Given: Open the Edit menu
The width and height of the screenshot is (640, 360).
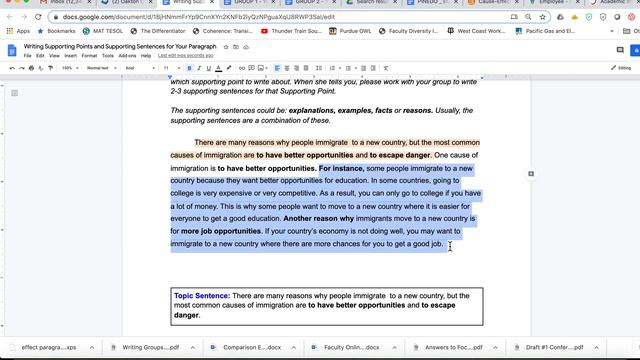Looking at the screenshot, I should coord(40,56).
